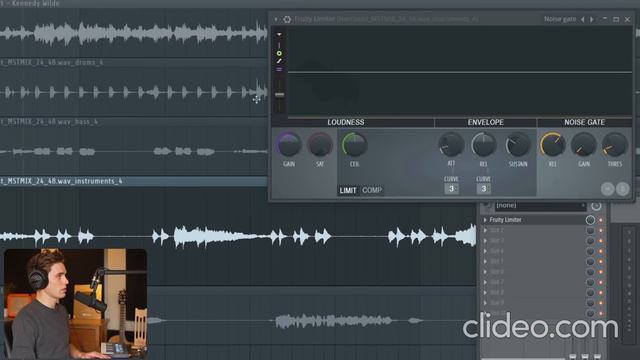The height and width of the screenshot is (360, 640).
Task: Toggle the Slot 5 enable LED
Action: (600, 262)
